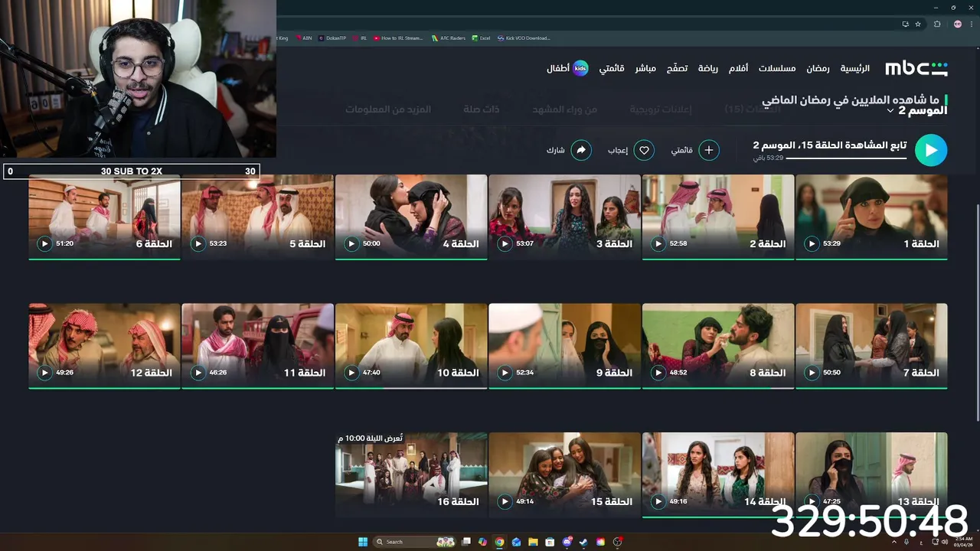
Task: Click the plus add-to-list icon
Action: tap(709, 151)
